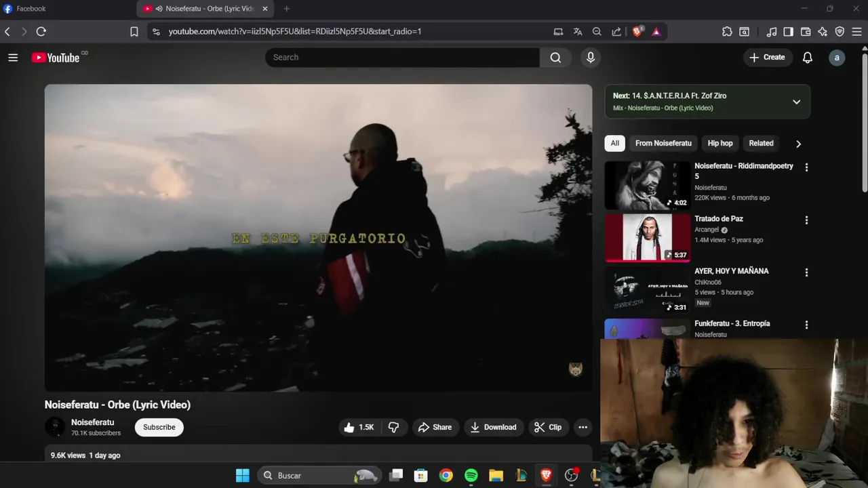Viewport: 868px width, 488px height.
Task: Click the taskbar Buscar search box
Action: 319,476
